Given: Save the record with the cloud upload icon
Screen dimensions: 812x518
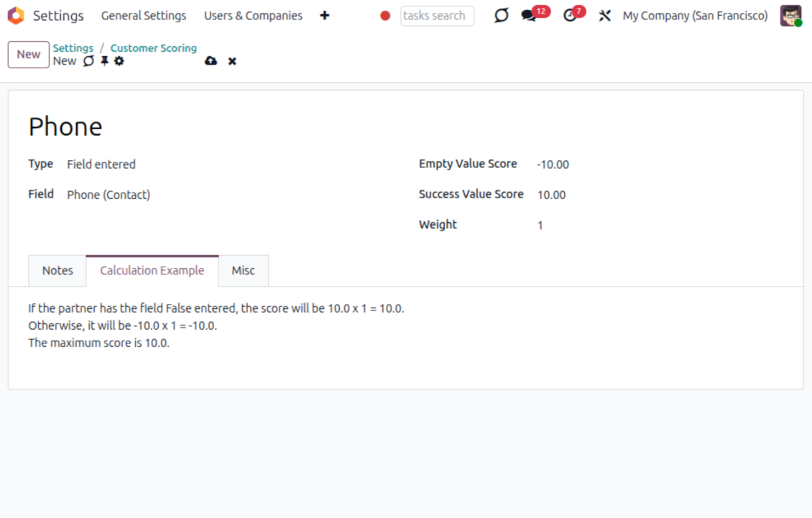Looking at the screenshot, I should [211, 62].
